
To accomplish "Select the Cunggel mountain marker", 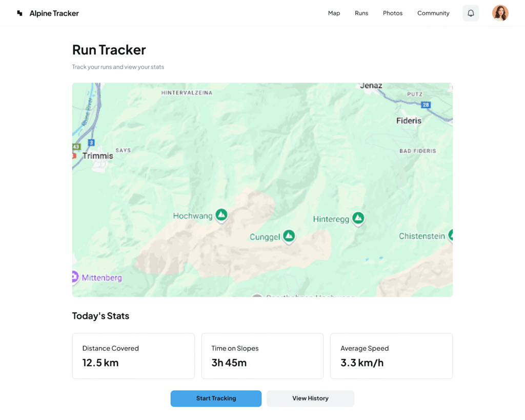I will click(x=289, y=235).
